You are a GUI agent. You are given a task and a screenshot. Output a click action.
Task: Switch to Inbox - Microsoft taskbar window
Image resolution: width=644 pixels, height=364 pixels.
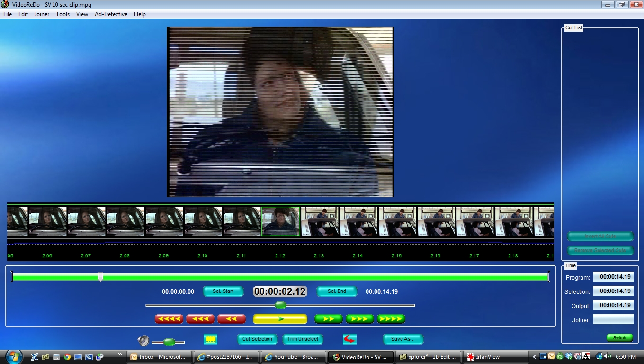pyautogui.click(x=159, y=357)
